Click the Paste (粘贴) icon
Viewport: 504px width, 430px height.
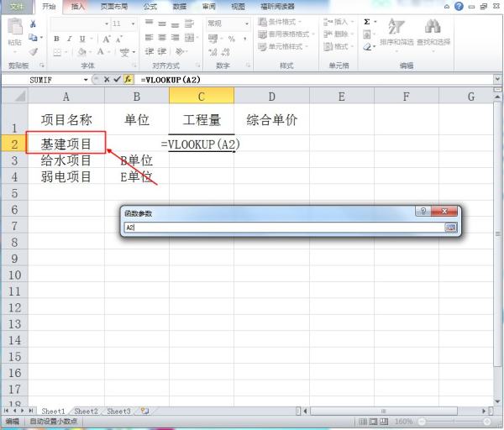click(14, 31)
